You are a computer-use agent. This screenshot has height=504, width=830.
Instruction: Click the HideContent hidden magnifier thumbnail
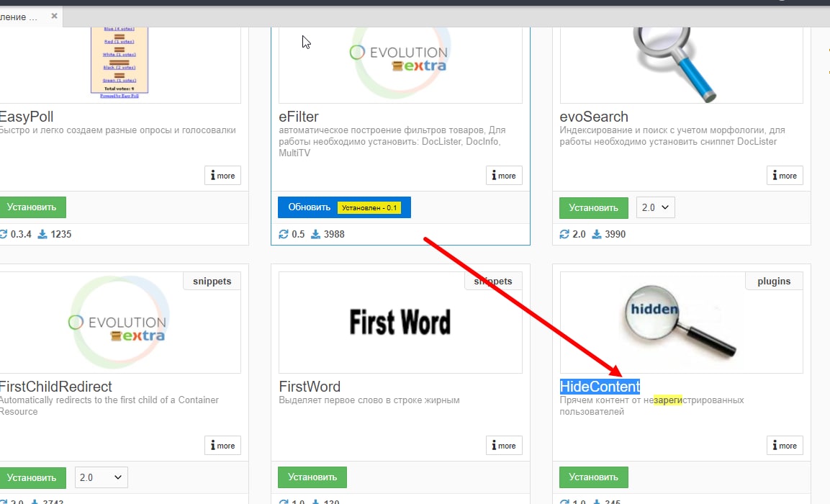[681, 323]
